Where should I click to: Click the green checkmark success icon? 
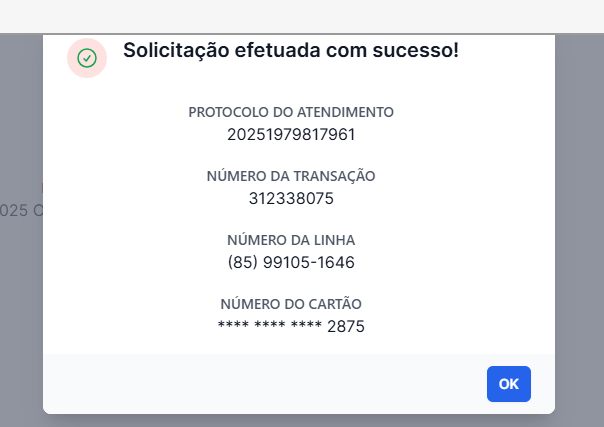86,58
